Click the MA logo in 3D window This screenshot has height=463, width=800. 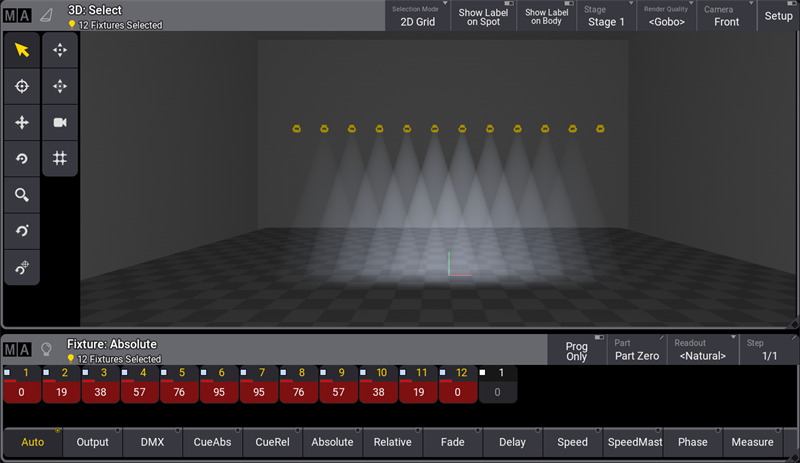pyautogui.click(x=17, y=15)
